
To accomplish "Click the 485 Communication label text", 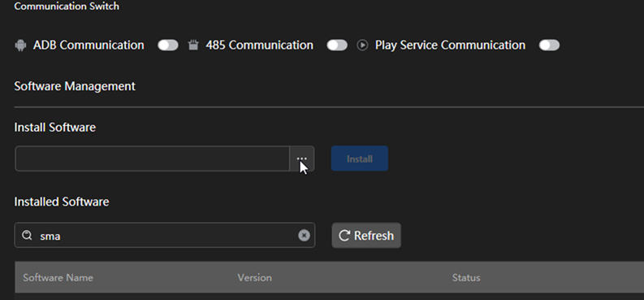I will (260, 46).
